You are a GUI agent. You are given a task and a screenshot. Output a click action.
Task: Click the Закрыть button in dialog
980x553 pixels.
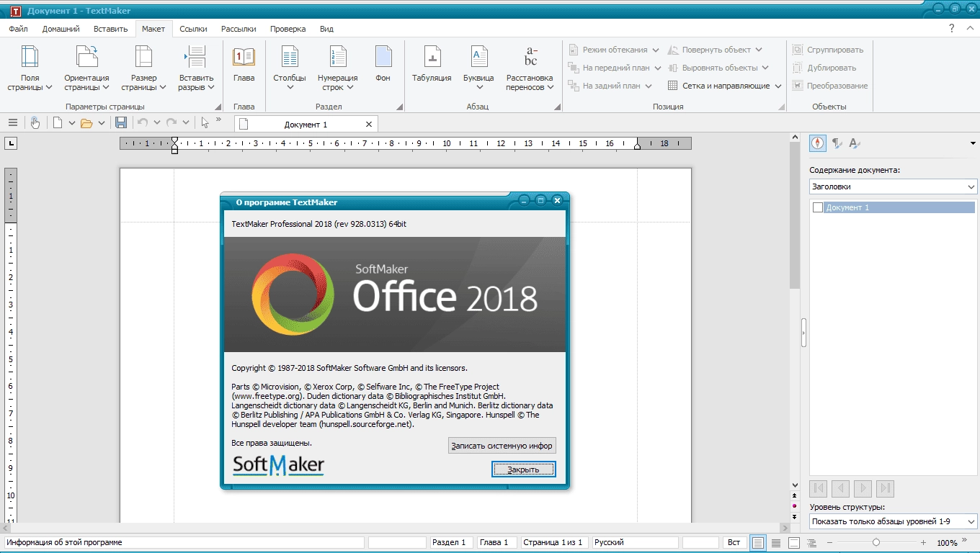(x=524, y=469)
